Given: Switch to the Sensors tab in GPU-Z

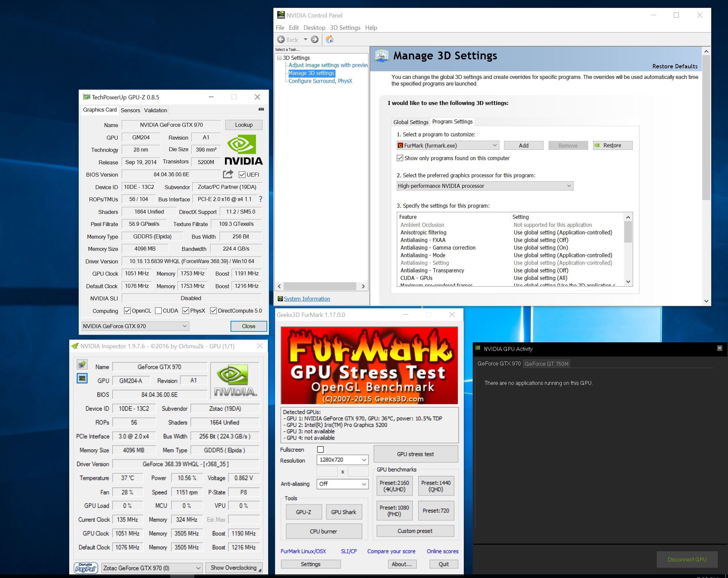Looking at the screenshot, I should 130,110.
